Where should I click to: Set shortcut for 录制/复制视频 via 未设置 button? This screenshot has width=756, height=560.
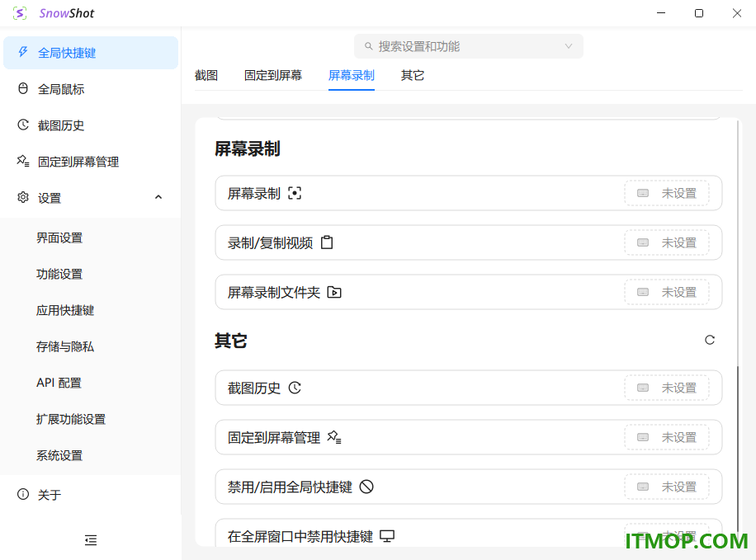tap(667, 242)
